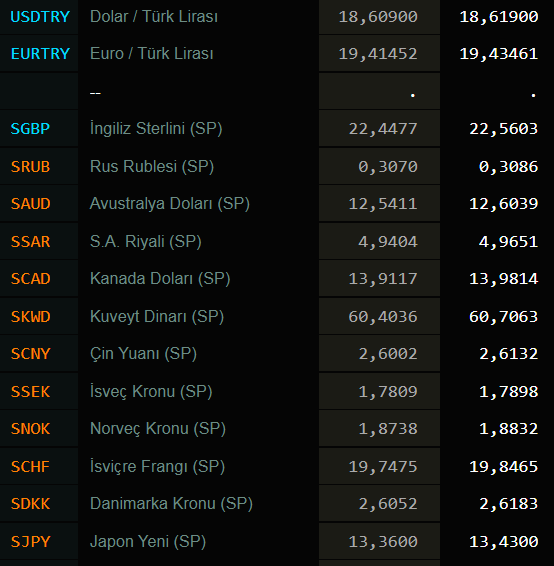Select the SCAD ticker code
Image resolution: width=554 pixels, height=566 pixels.
click(x=30, y=279)
